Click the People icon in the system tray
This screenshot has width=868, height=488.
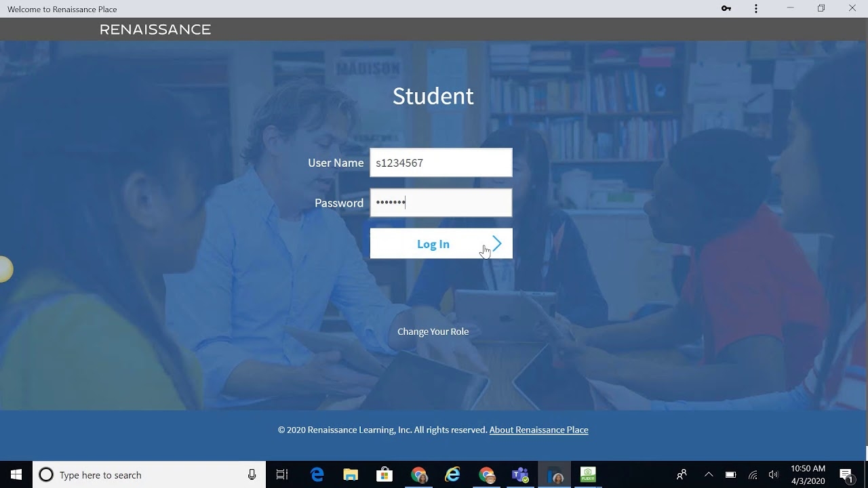pyautogui.click(x=682, y=474)
